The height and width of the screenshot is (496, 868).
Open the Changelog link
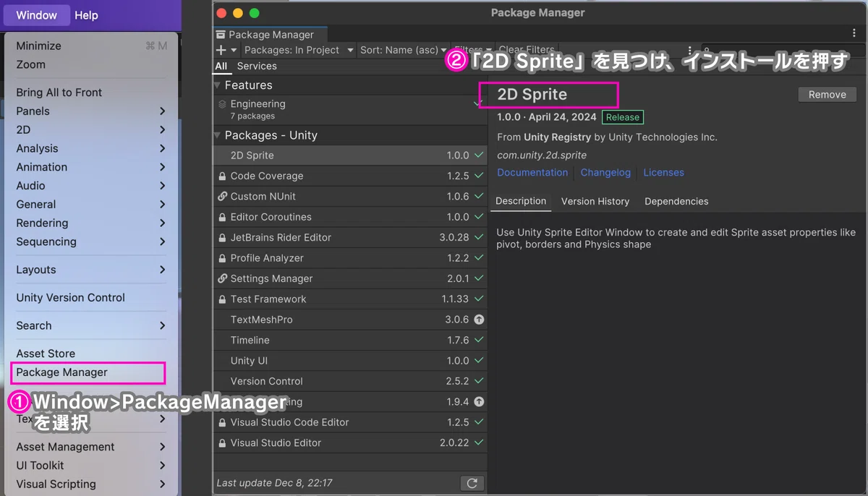(x=605, y=173)
